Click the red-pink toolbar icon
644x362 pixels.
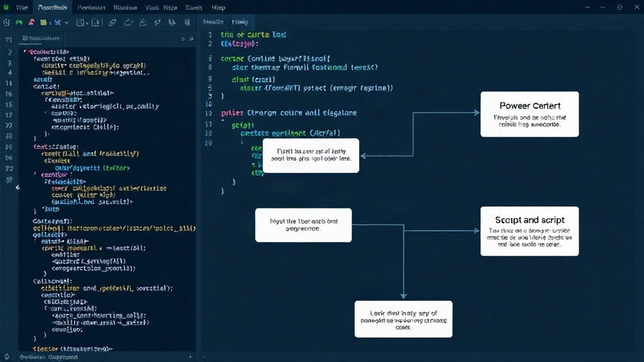[31, 23]
